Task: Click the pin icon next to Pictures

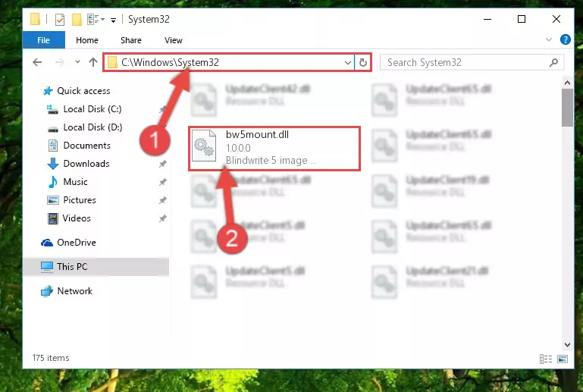Action: pos(162,200)
